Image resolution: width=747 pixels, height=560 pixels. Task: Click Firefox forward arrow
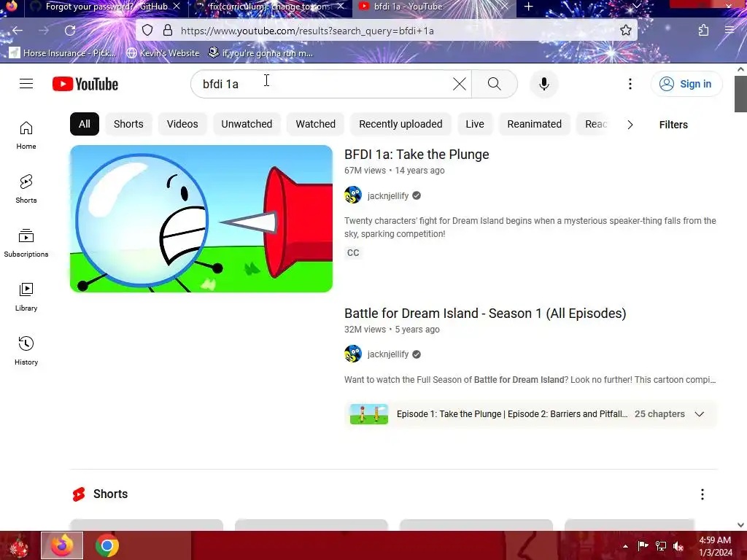click(x=44, y=31)
